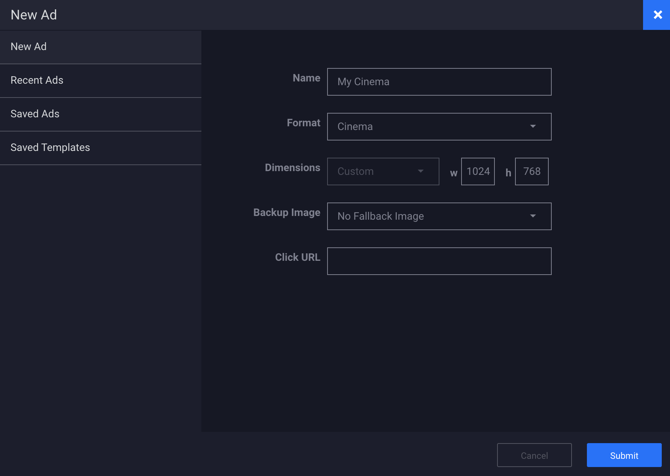Switch to the Saved Ads section

click(100, 114)
